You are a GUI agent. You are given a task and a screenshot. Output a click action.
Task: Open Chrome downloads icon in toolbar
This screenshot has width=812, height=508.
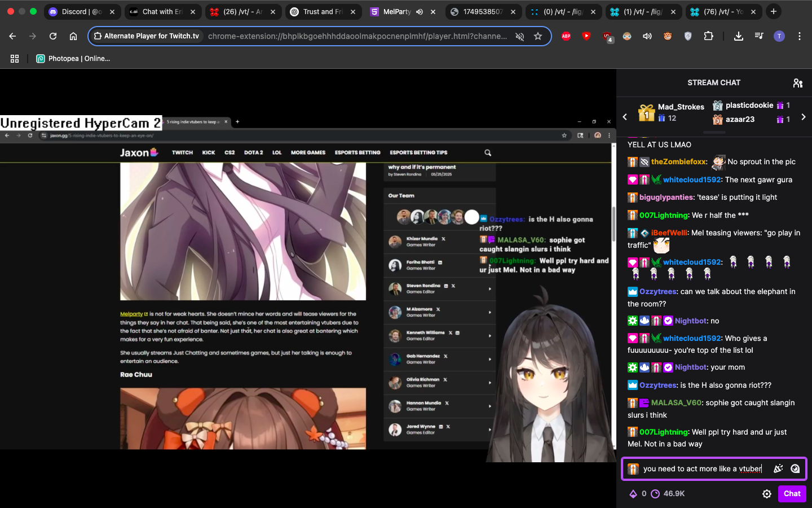739,36
